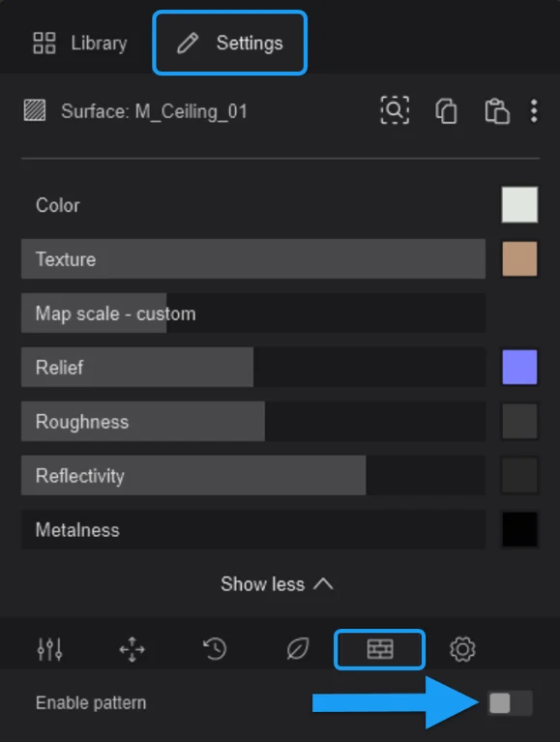Click the Reflectivity slider bar
This screenshot has height=742, width=560.
(x=253, y=475)
